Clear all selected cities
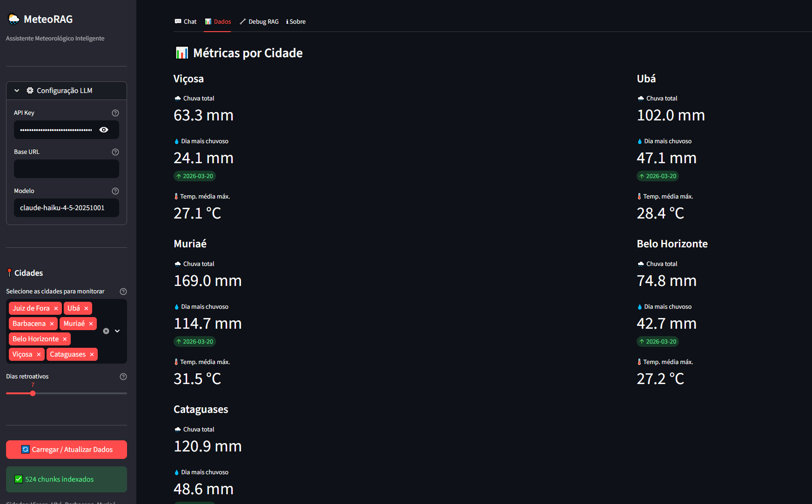This screenshot has height=504, width=812. pyautogui.click(x=106, y=331)
